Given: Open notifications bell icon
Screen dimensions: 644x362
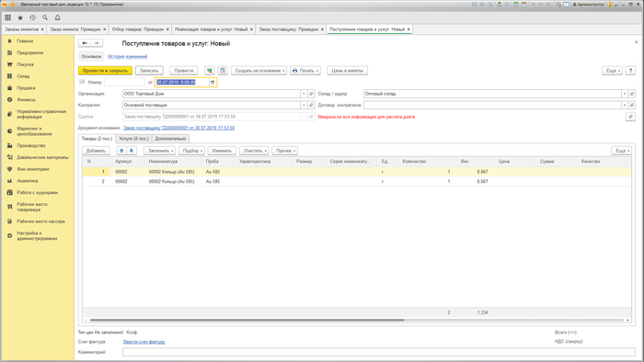Looking at the screenshot, I should (x=57, y=17).
